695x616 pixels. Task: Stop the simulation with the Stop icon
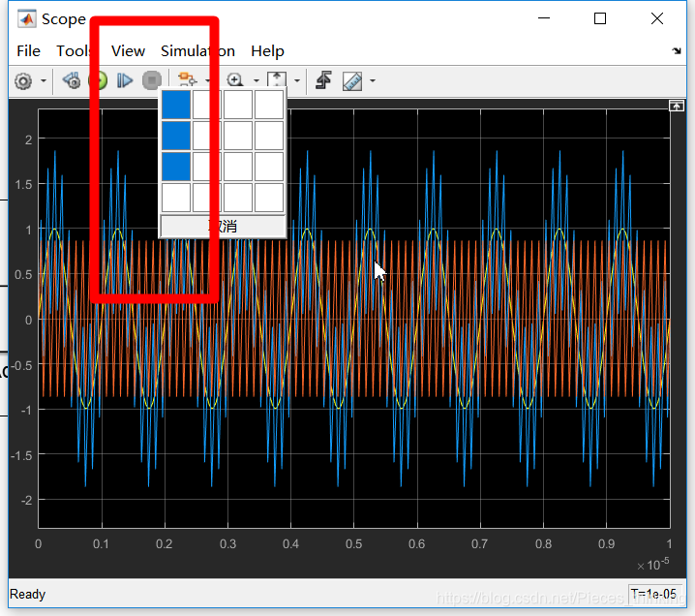tap(152, 80)
